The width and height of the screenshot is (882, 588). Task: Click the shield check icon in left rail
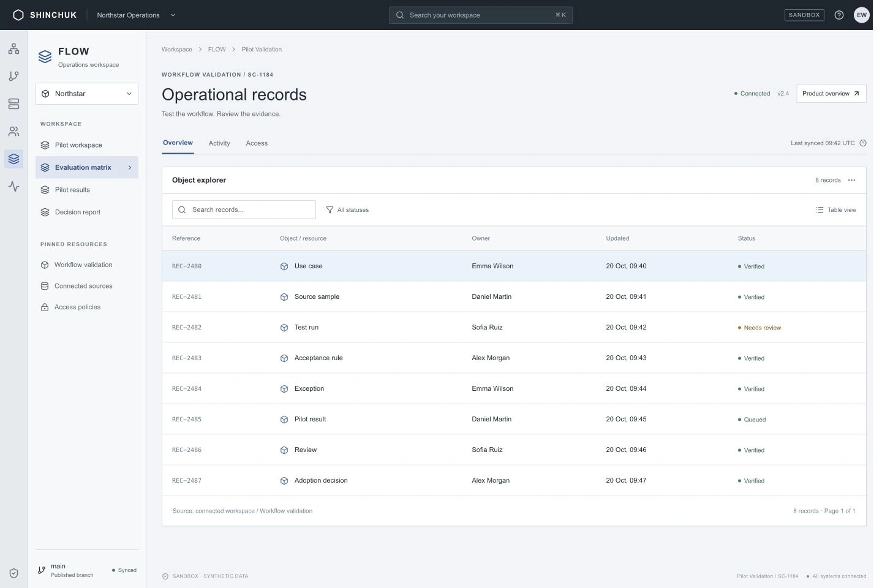[13, 573]
